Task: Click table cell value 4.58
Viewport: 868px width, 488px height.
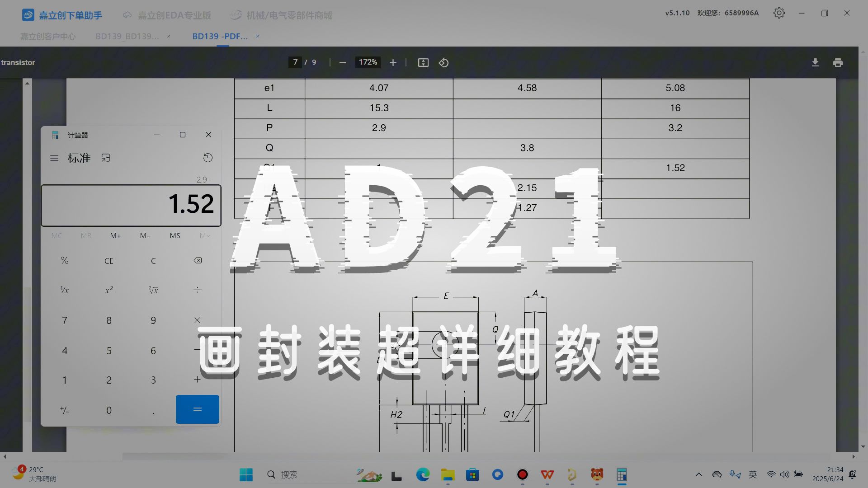Action: (527, 88)
